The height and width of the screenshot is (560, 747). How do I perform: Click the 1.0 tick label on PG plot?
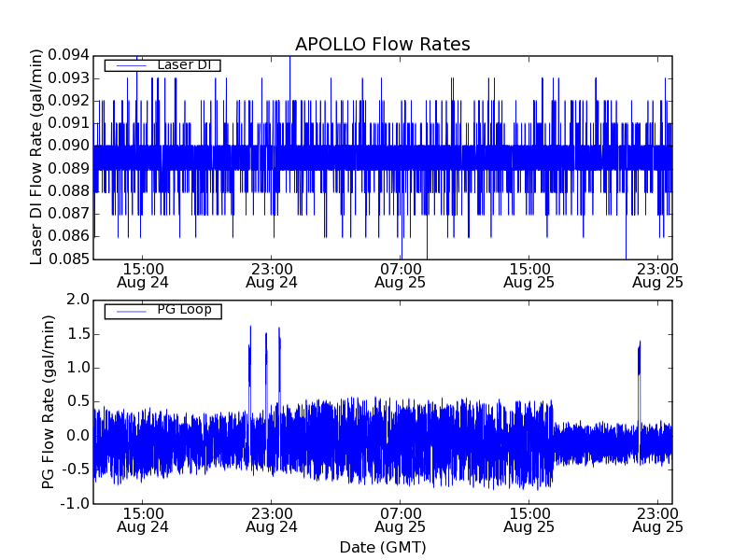point(78,368)
